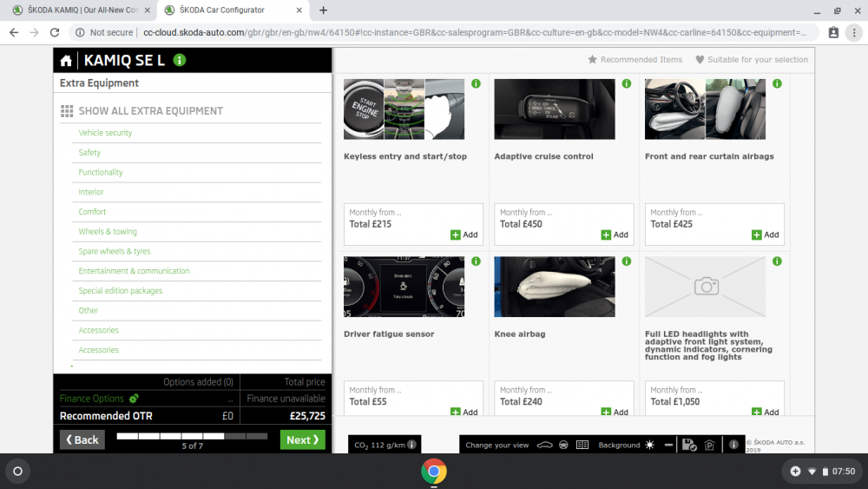Click Show All Extra Equipment heading

(x=150, y=111)
